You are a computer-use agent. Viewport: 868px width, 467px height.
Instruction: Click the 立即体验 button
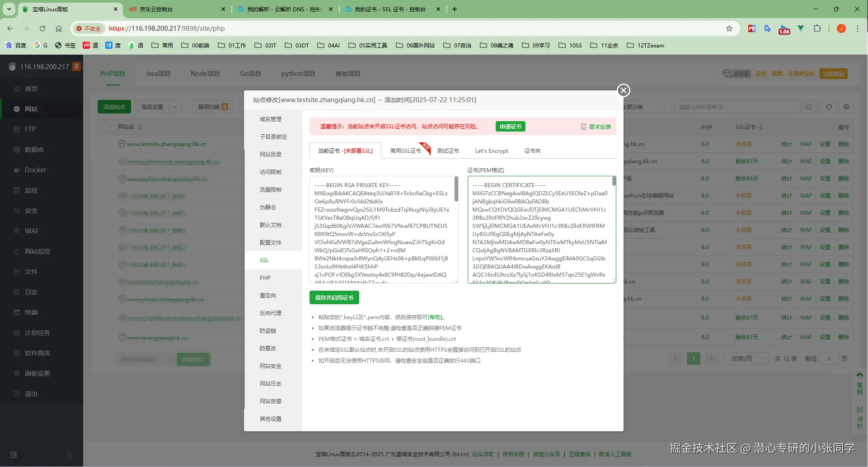(x=834, y=74)
